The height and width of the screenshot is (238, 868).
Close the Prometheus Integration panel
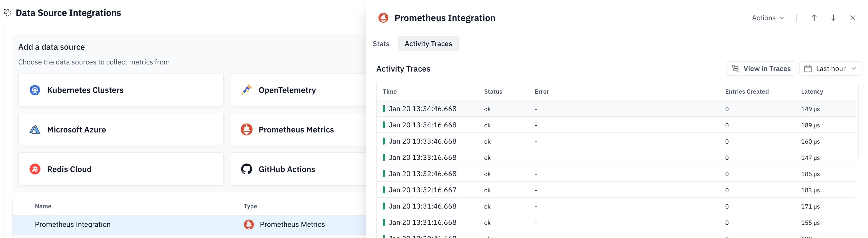[x=853, y=18]
